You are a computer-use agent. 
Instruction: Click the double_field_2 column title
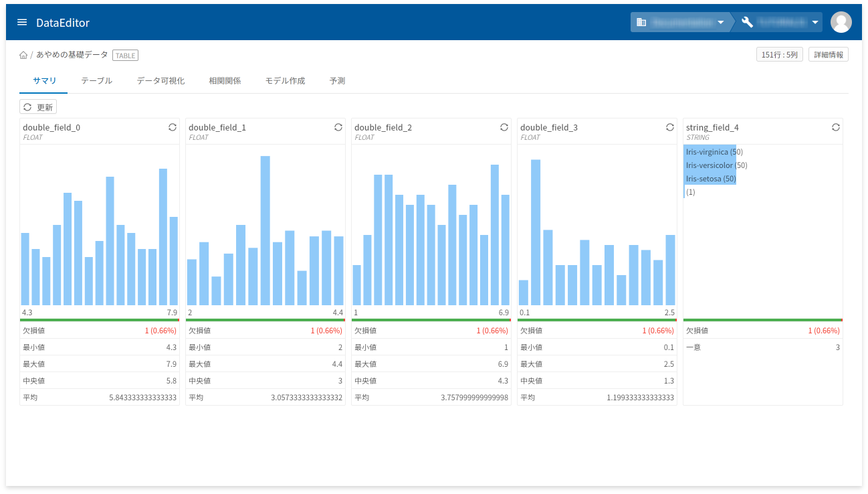[x=383, y=127]
